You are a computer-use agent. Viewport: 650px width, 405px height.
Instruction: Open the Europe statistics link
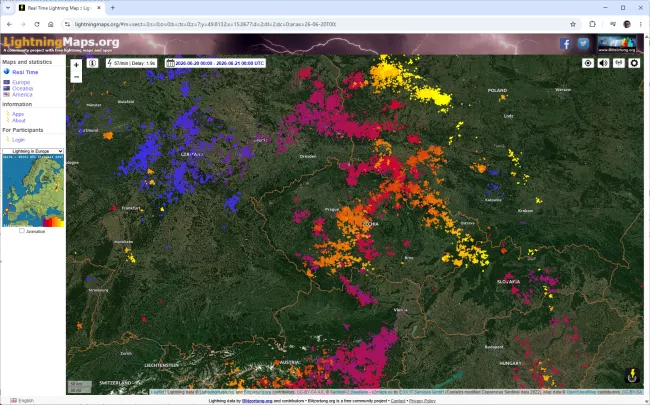[21, 82]
